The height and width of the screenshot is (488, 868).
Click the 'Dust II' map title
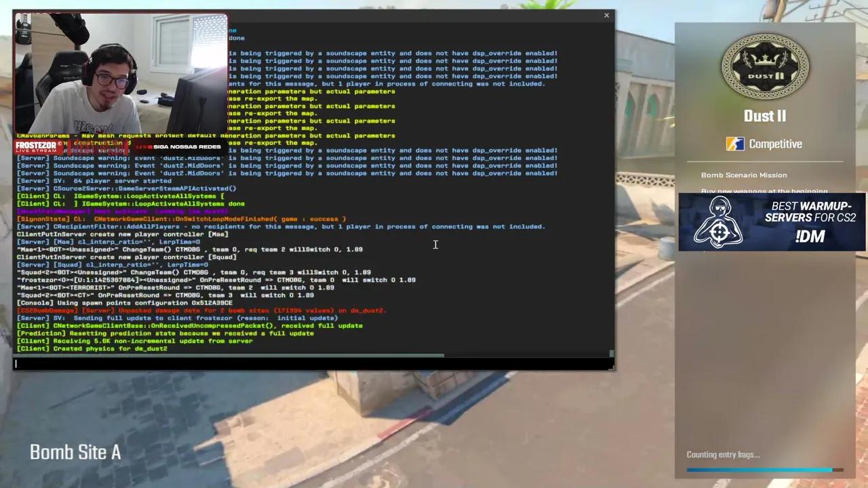pyautogui.click(x=765, y=116)
